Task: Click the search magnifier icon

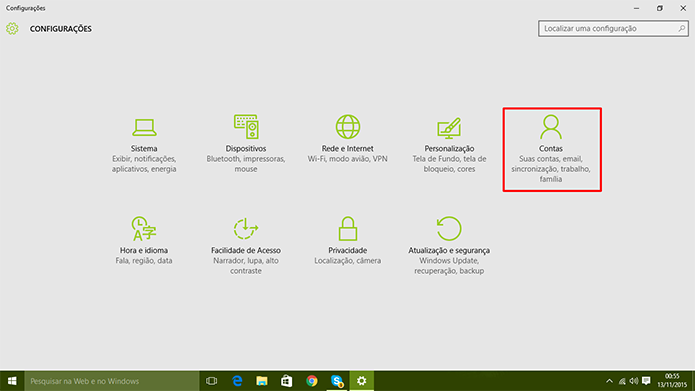Action: tap(682, 28)
